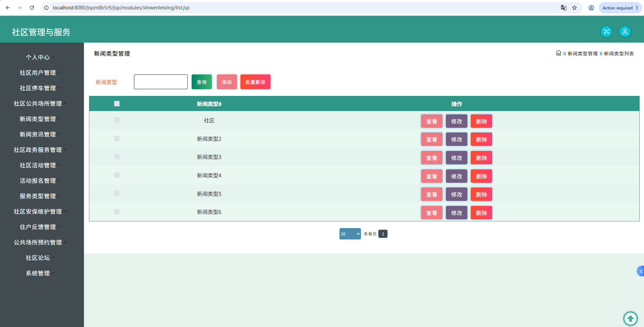The width and height of the screenshot is (644, 327).
Task: Open the user profile icon in header
Action: pyautogui.click(x=625, y=32)
